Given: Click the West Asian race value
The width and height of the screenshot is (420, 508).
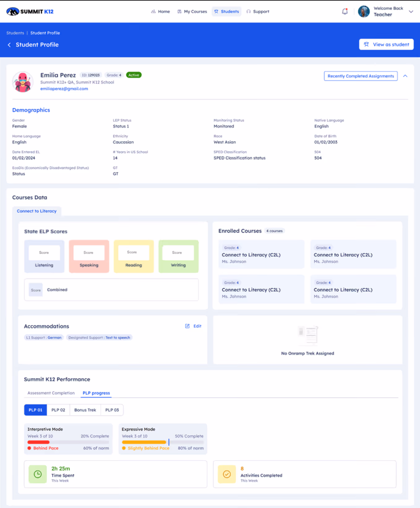Looking at the screenshot, I should tap(225, 142).
